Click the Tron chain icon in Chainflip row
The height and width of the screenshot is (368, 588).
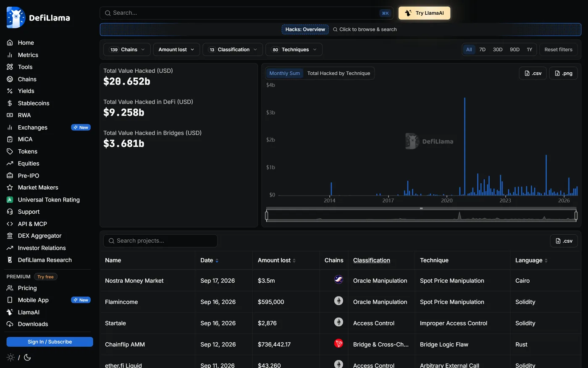tap(339, 343)
